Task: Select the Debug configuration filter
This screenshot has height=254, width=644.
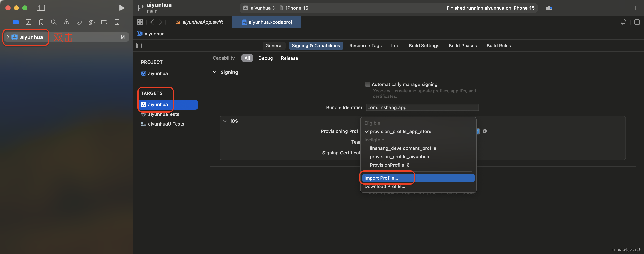Action: click(265, 58)
